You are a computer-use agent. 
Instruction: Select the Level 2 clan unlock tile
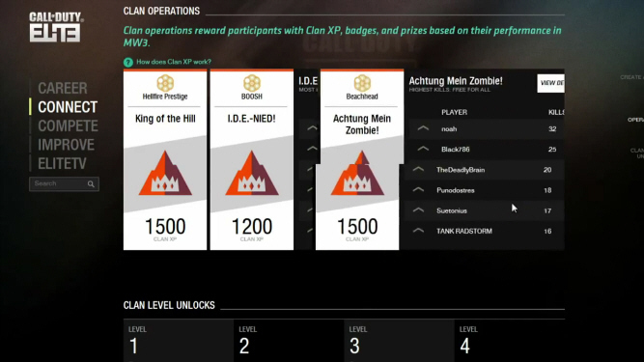(289, 341)
